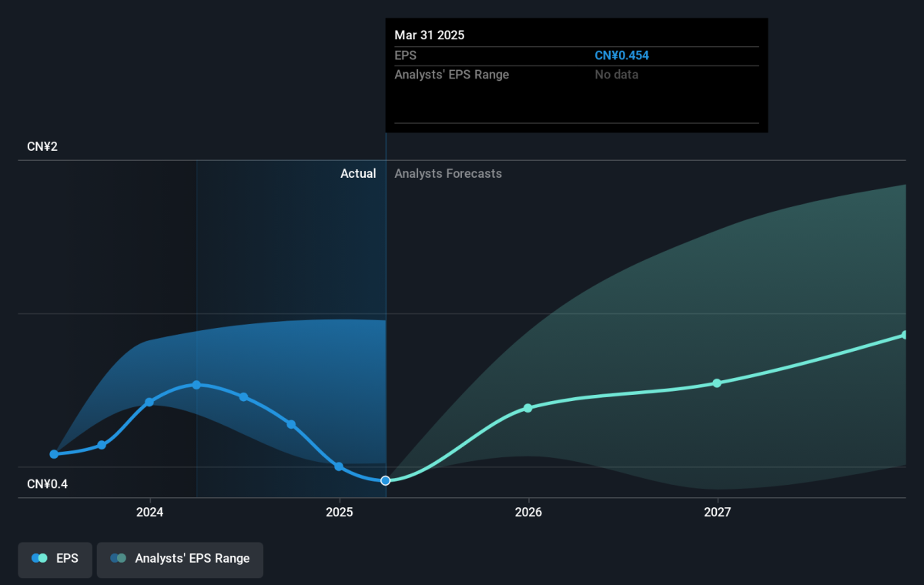Toggle the EPS legend button
Screen dimensions: 924x585
pos(55,560)
